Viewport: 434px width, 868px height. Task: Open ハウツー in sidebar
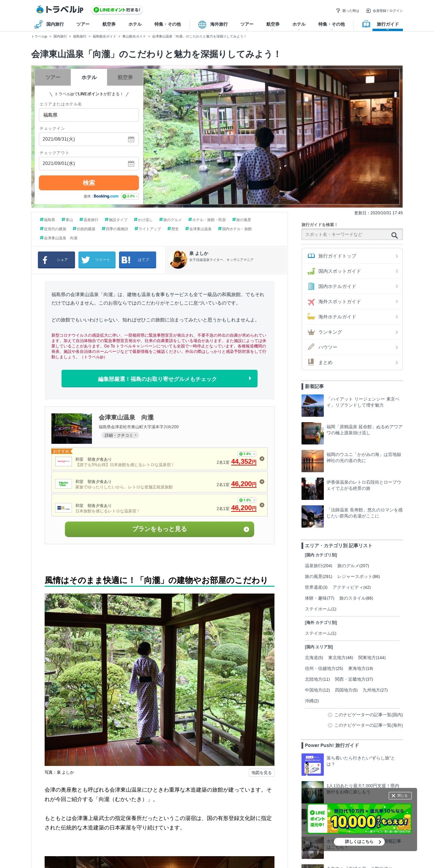point(352,347)
